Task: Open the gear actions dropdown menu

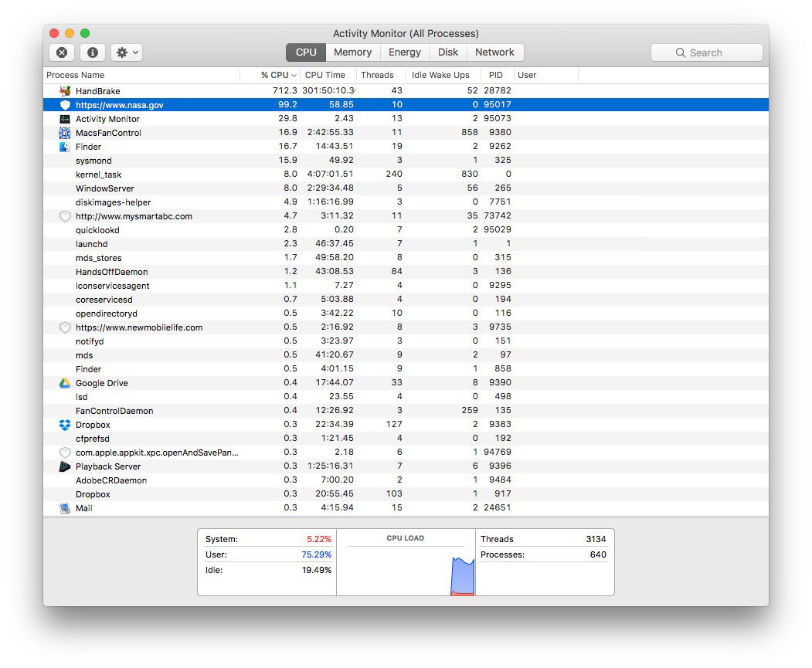Action: point(127,53)
